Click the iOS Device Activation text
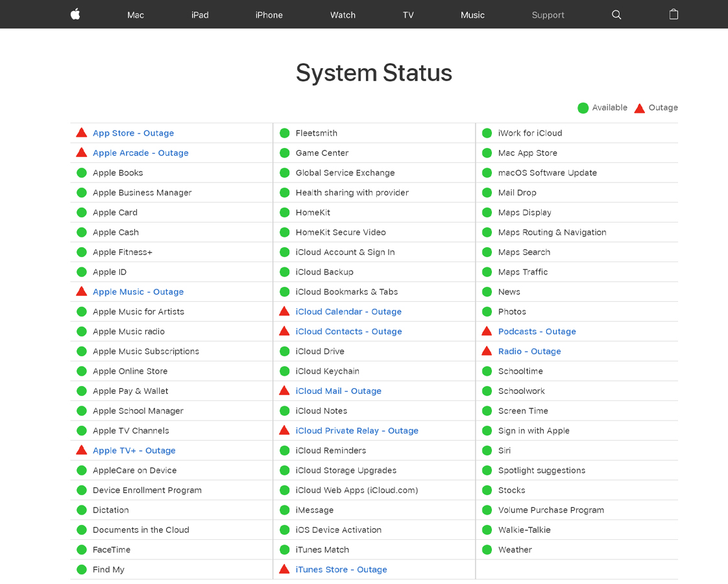This screenshot has width=728, height=584. click(x=339, y=529)
